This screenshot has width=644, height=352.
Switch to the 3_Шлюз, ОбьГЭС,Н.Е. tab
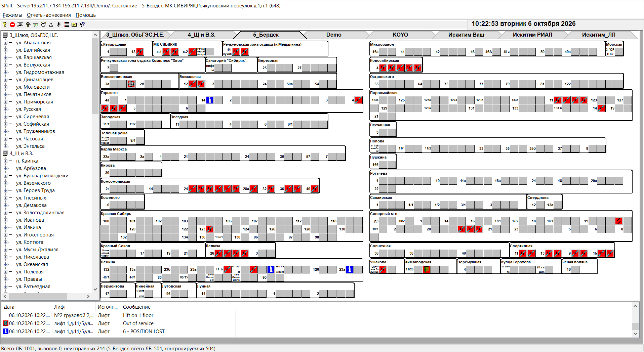click(135, 35)
